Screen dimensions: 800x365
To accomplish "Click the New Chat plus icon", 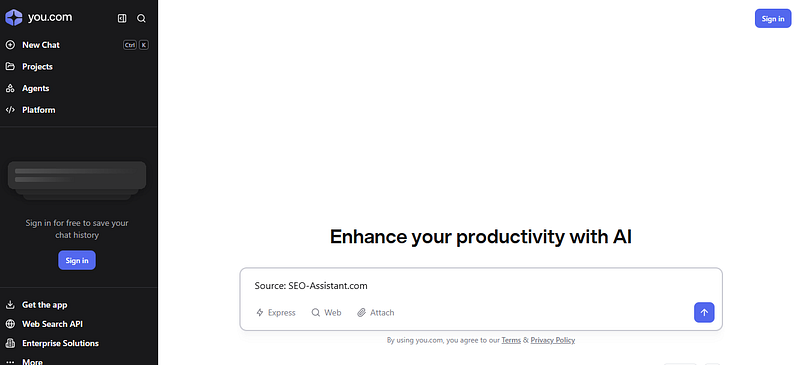I will (10, 45).
